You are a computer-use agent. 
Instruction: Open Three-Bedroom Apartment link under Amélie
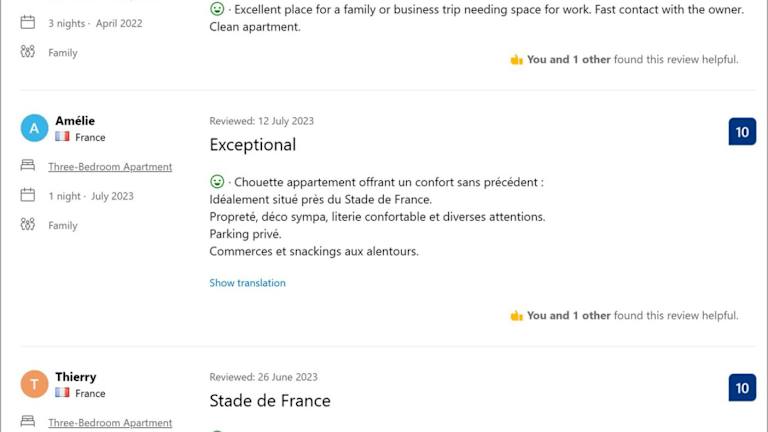(x=110, y=167)
